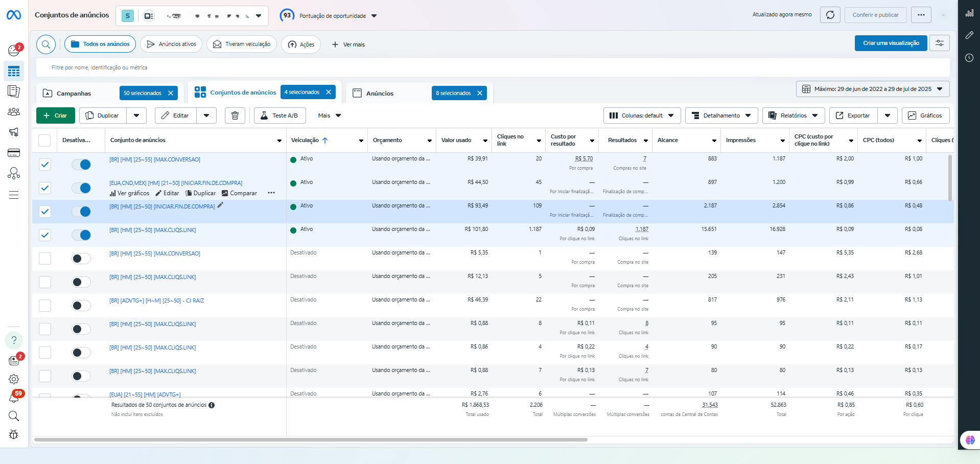Open the search icon in left sidebar
This screenshot has height=464, width=980.
tap(14, 416)
